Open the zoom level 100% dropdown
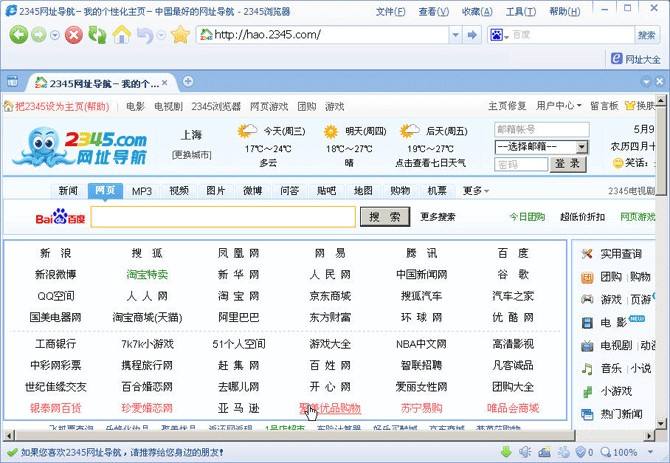This screenshot has height=463, width=670. pyautogui.click(x=650, y=451)
